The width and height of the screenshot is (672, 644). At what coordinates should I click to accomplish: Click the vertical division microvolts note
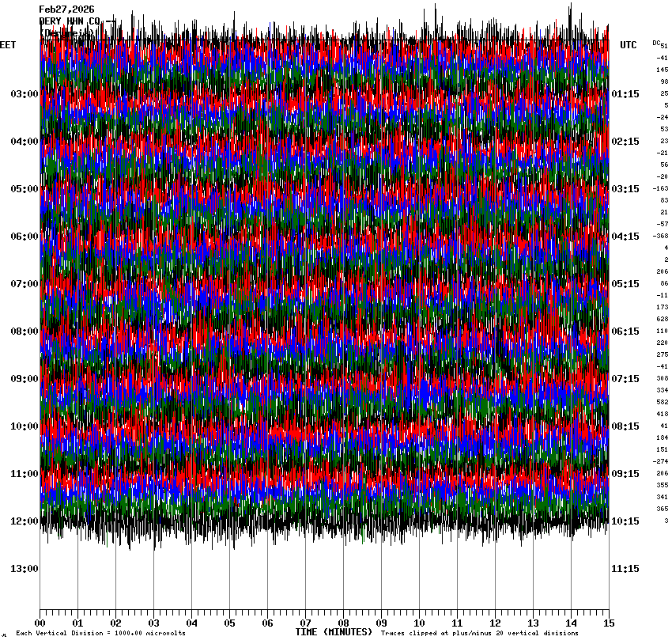coord(100,634)
